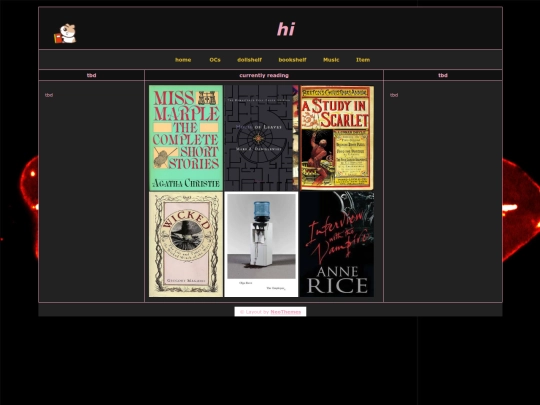The height and width of the screenshot is (405, 540).
Task: Click the hamster mascot icon in header
Action: 65,33
